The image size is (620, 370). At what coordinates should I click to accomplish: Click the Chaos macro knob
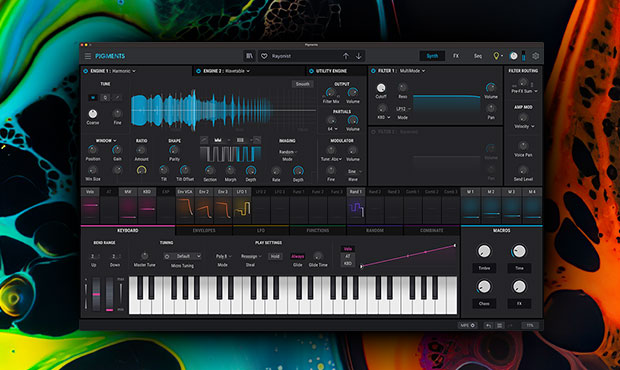[484, 287]
